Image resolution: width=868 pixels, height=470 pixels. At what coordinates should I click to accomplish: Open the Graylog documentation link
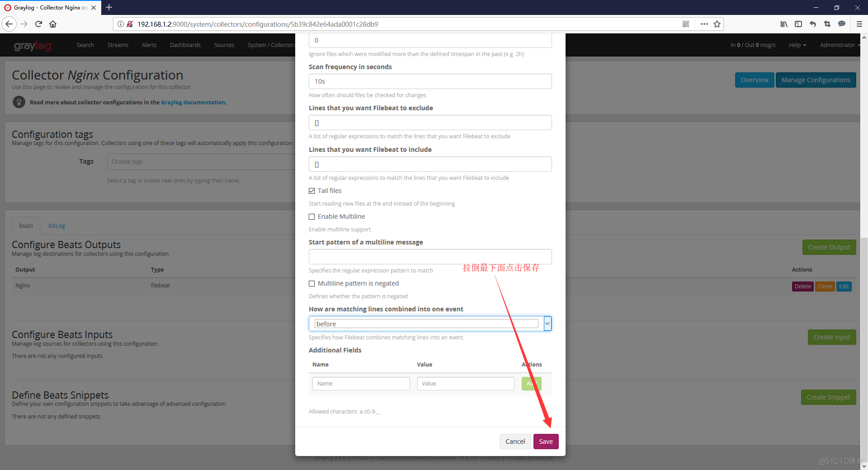click(193, 103)
